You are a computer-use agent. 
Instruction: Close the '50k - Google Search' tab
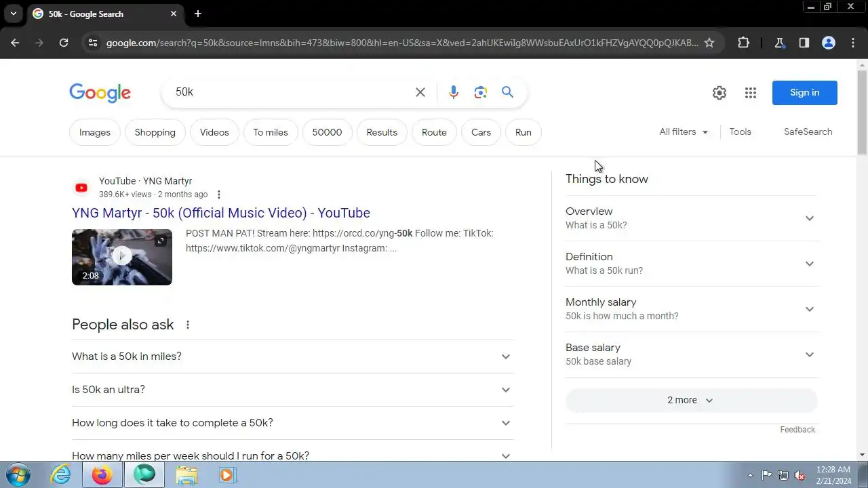[x=174, y=14]
